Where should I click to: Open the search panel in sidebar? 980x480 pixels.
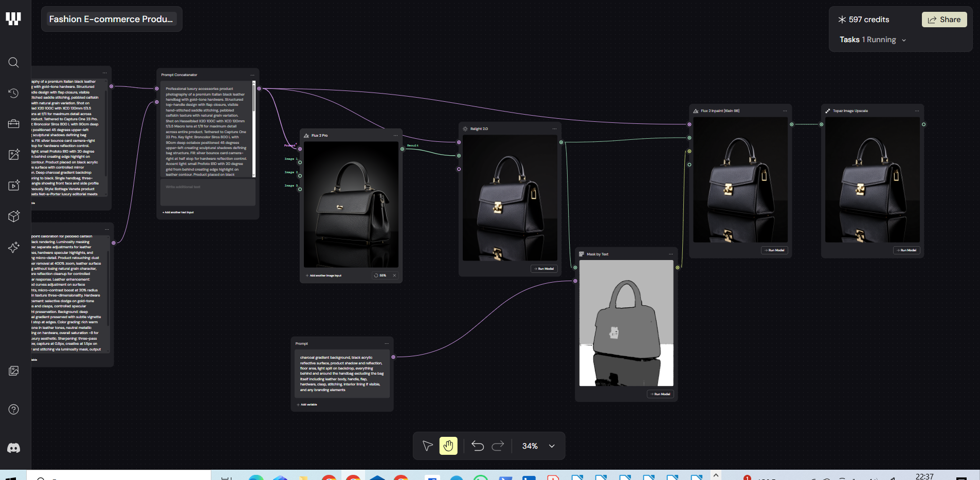click(13, 62)
